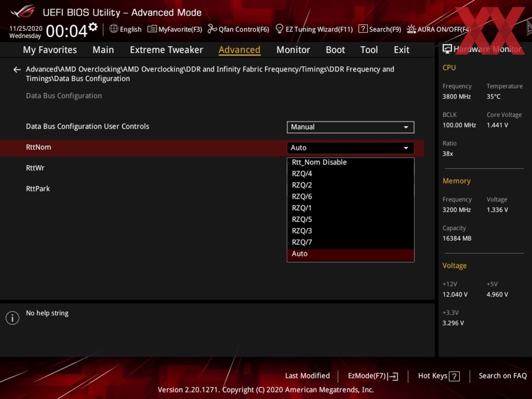Image resolution: width=532 pixels, height=399 pixels.
Task: Open the clock settings gear icon
Action: [93, 27]
